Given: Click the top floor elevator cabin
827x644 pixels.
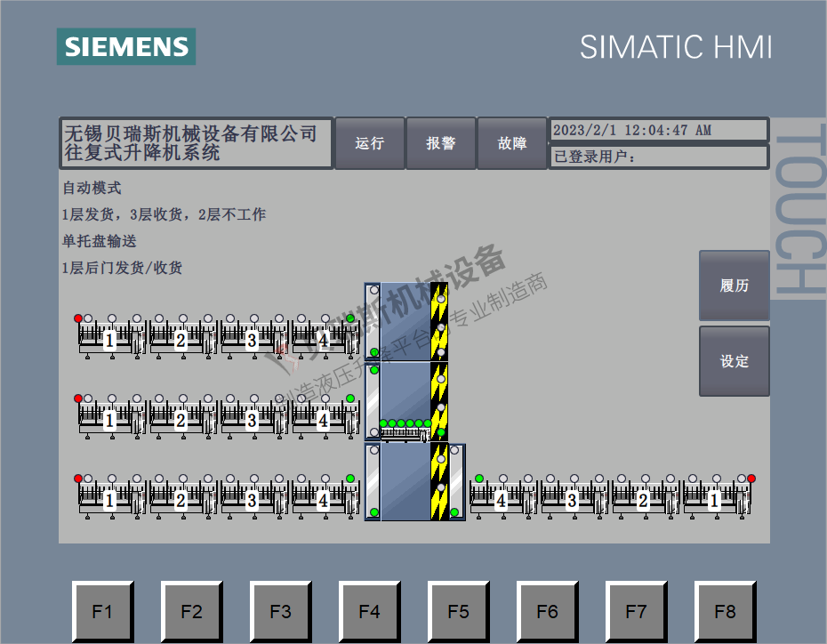Looking at the screenshot, I should [405, 320].
